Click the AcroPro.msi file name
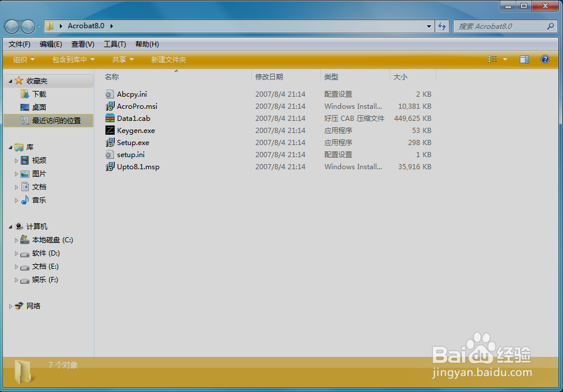 coord(137,106)
